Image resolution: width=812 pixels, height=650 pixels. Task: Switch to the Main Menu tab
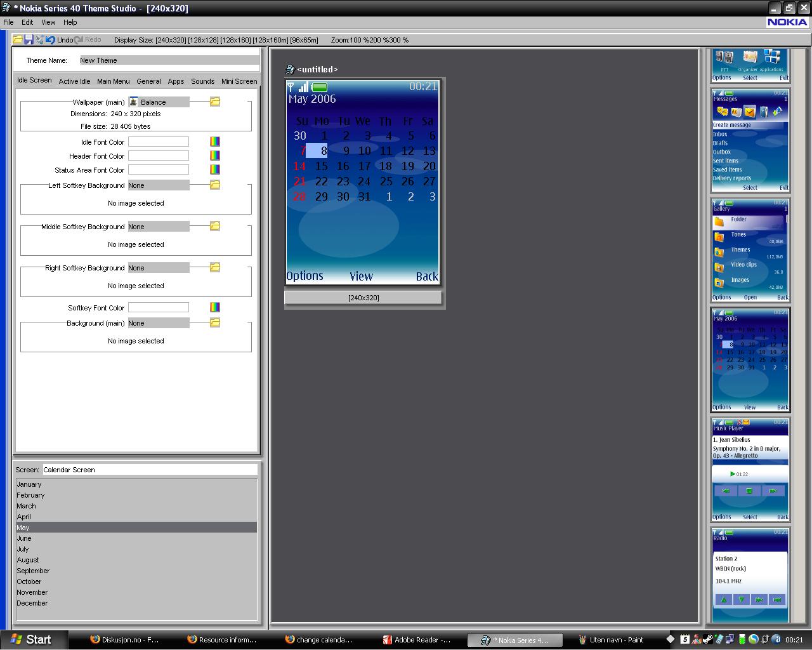113,81
